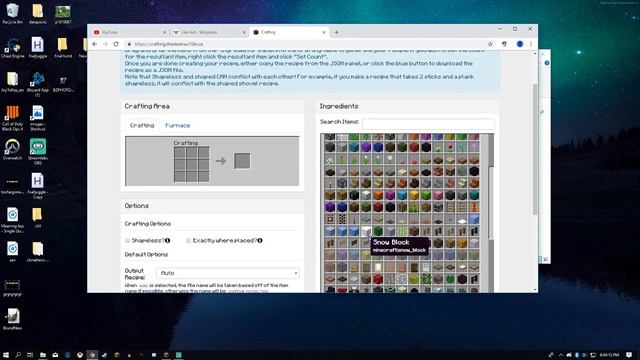Select the green cactus block beside Snow Block
Viewport: 640px width, 360px height.
(378, 231)
